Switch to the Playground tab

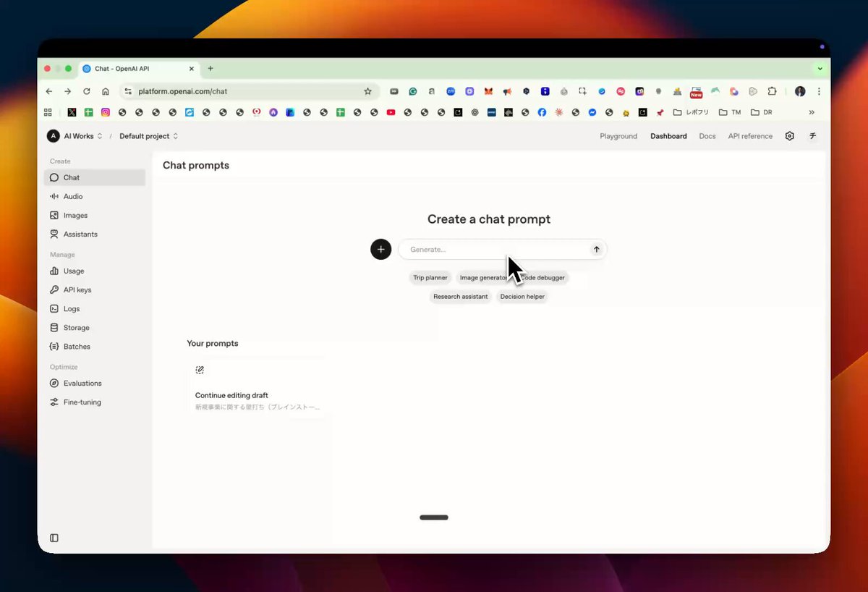618,136
